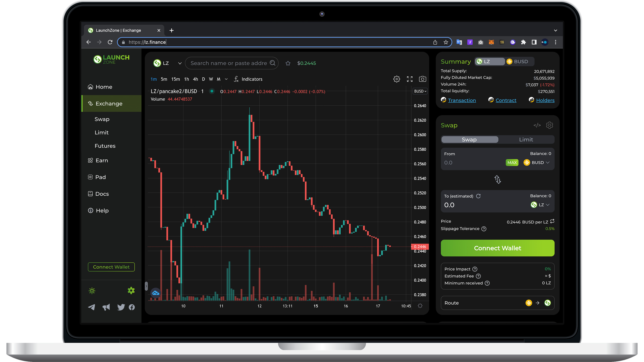Click the token search field
The height and width of the screenshot is (362, 644).
(x=231, y=63)
